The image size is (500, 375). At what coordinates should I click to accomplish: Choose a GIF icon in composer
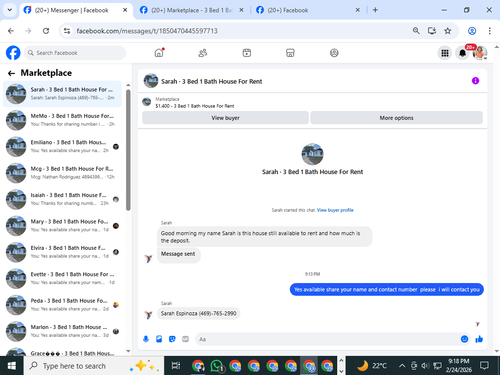(185, 339)
